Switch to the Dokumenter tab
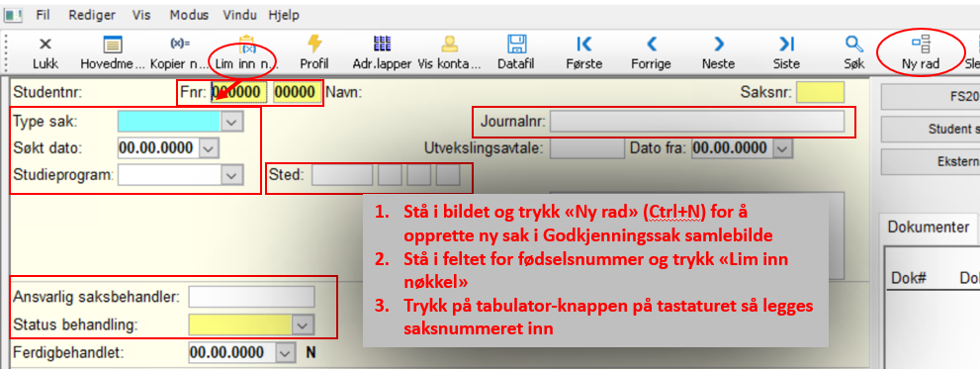This screenshot has height=369, width=980. coord(929,228)
